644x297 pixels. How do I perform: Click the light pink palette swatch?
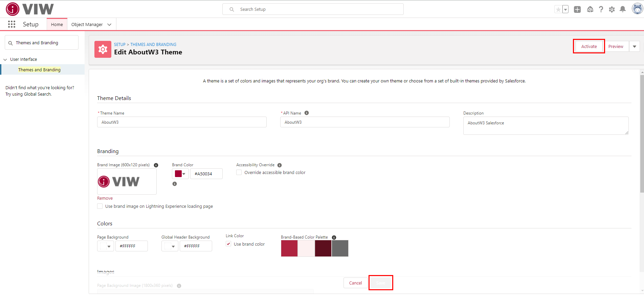pos(306,248)
